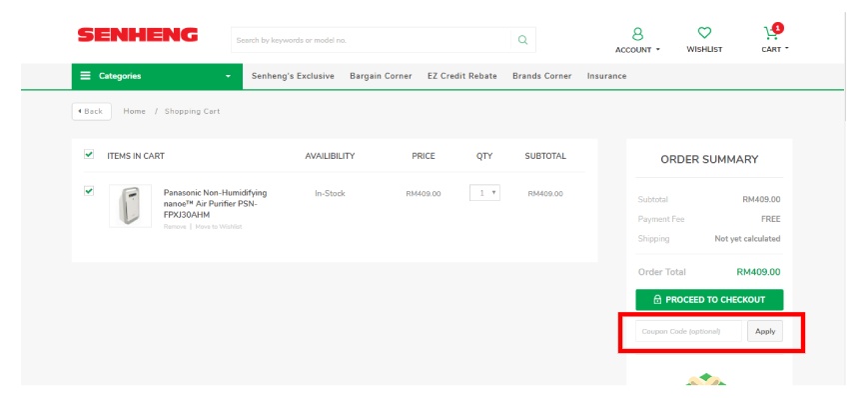Click the Not yet calculated shipping text
This screenshot has height=398, width=868.
(747, 239)
